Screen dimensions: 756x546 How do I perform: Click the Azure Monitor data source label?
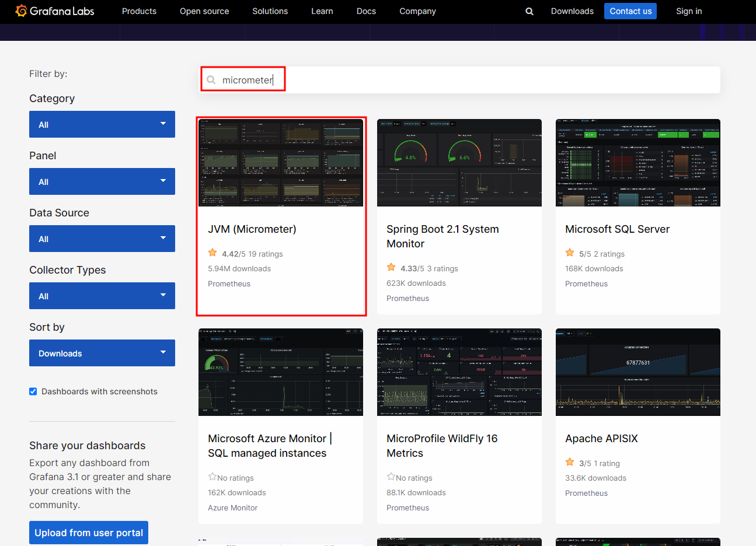click(232, 508)
